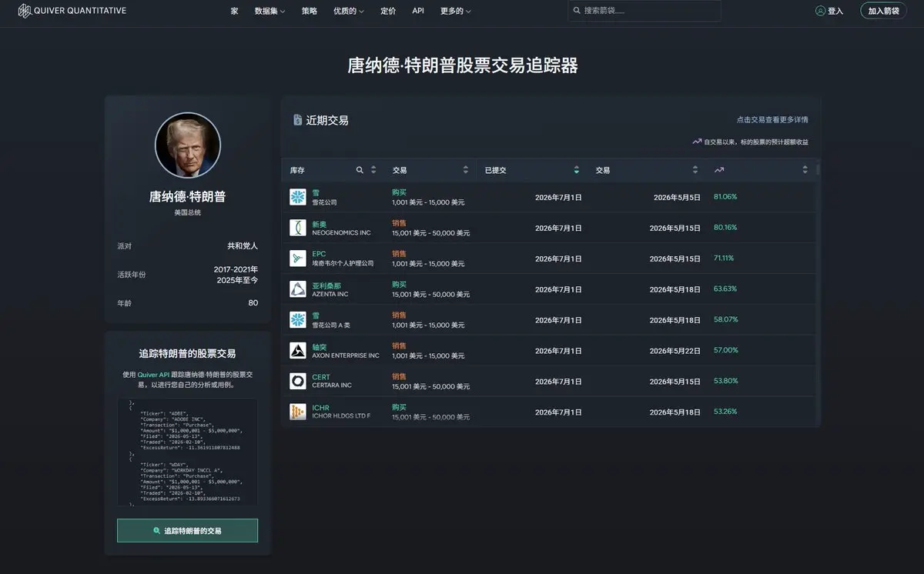The image size is (924, 574).
Task: Click the Snowflake logo in the 58.07% row
Action: pyautogui.click(x=298, y=320)
